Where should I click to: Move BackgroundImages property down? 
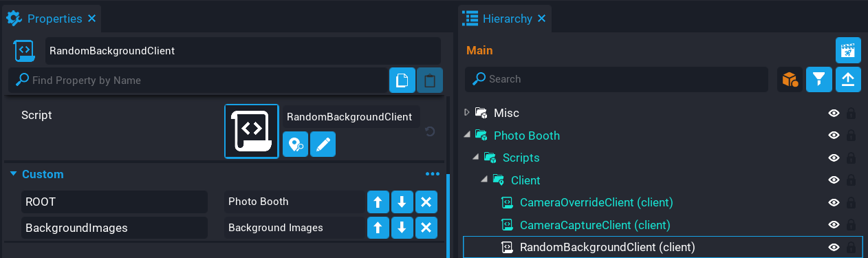point(402,228)
